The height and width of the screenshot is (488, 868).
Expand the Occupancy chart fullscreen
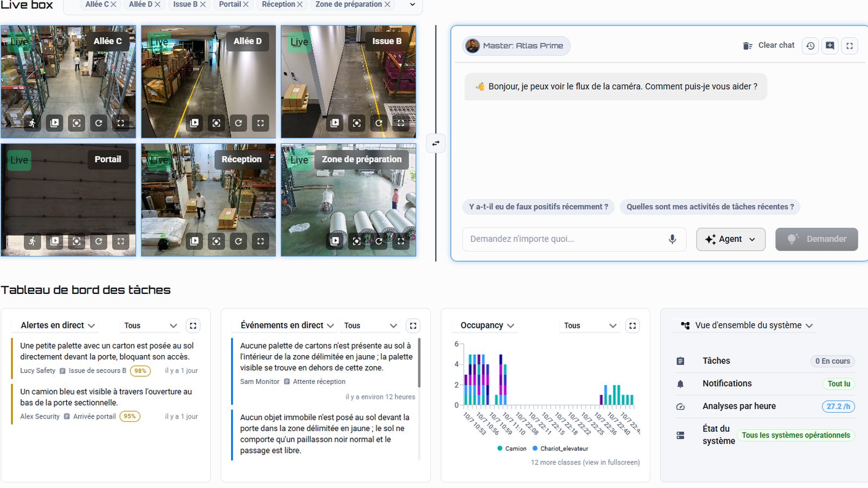point(633,325)
